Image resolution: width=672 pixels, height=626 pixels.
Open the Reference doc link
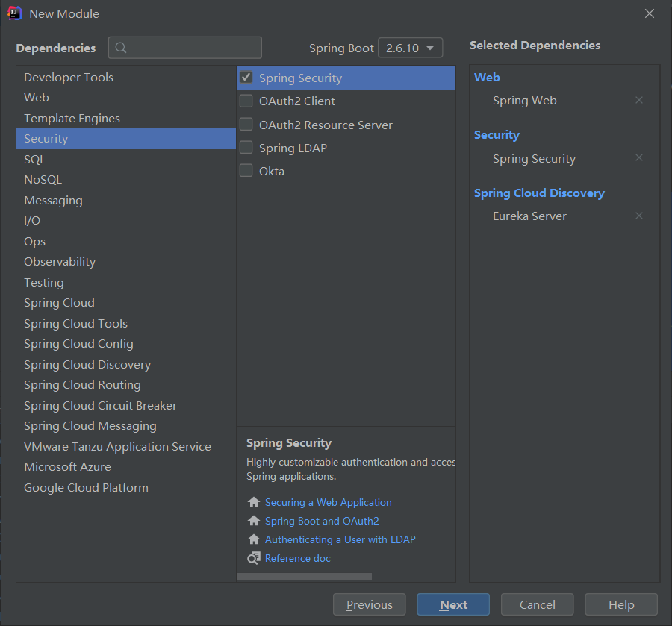click(297, 558)
